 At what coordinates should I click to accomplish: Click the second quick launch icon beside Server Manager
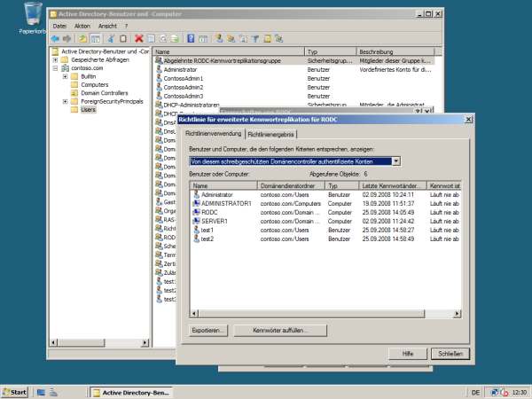(x=53, y=392)
